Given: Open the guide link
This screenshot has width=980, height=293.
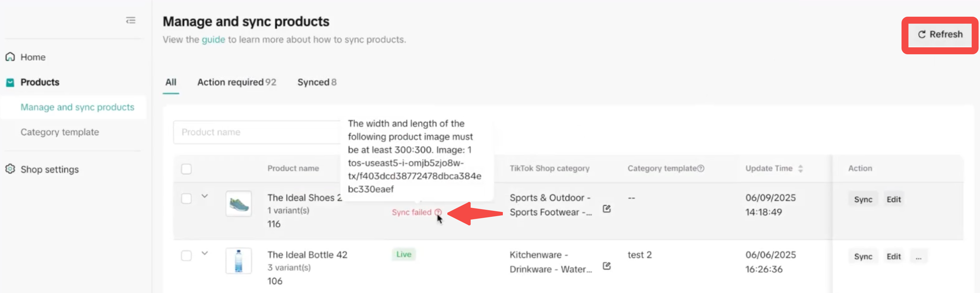Looking at the screenshot, I should point(213,40).
